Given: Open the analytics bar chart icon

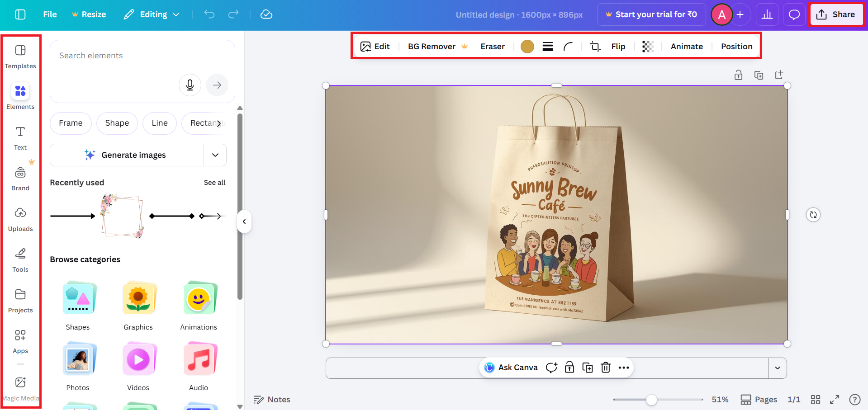Looking at the screenshot, I should 767,14.
